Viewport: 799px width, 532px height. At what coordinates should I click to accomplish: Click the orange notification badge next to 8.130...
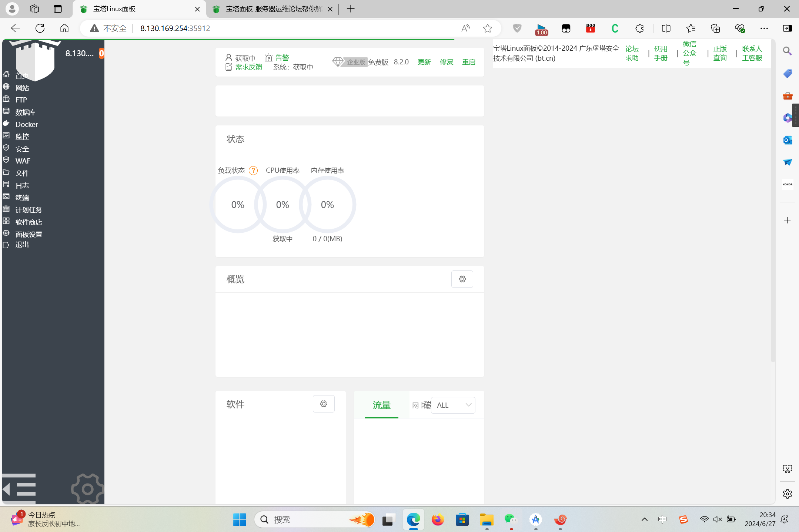click(x=101, y=53)
